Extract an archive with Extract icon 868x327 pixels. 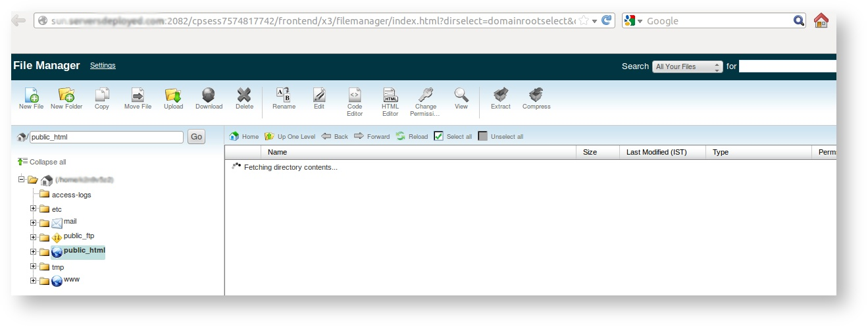501,95
